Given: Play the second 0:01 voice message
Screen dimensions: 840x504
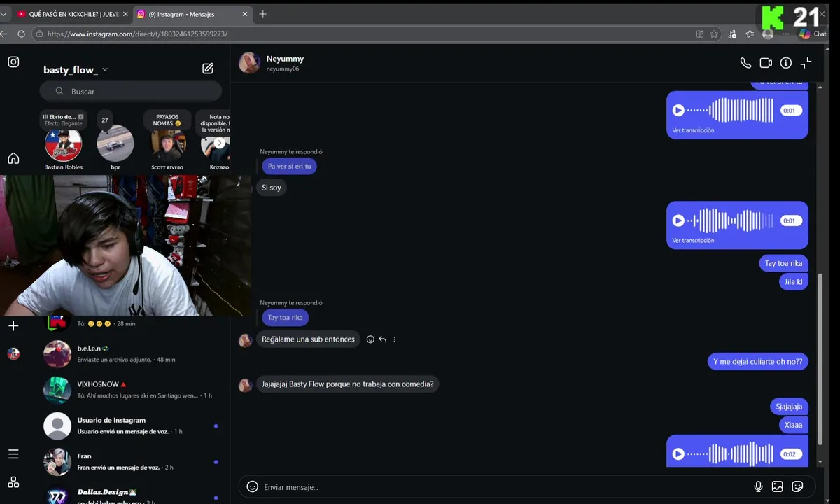Looking at the screenshot, I should (x=678, y=220).
